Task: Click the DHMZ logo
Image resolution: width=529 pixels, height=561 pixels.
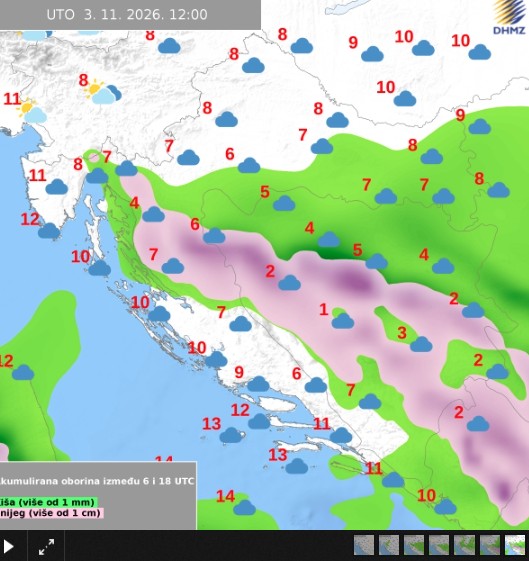Action: click(509, 17)
